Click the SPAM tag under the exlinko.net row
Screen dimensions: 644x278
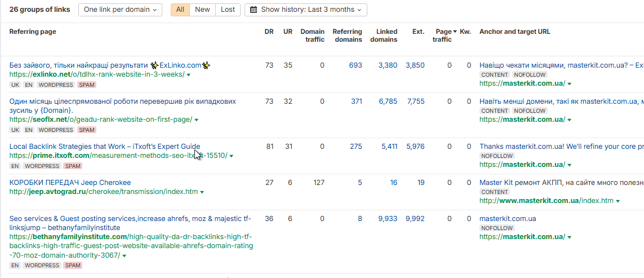87,85
